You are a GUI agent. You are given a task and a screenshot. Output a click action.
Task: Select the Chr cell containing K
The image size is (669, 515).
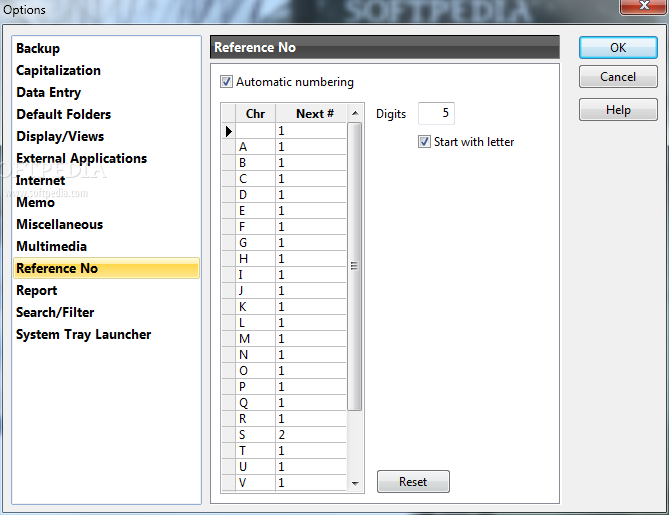click(x=255, y=307)
